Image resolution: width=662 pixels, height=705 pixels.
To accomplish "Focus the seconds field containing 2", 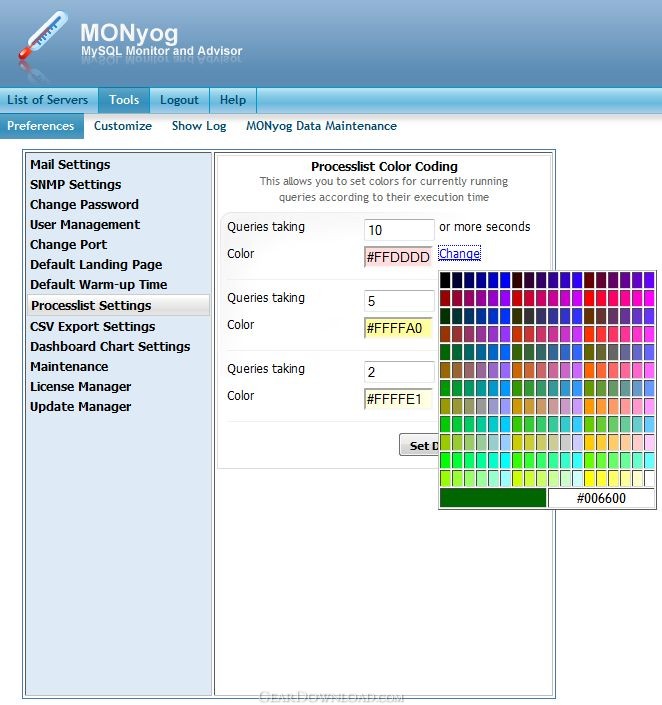I will click(x=399, y=372).
